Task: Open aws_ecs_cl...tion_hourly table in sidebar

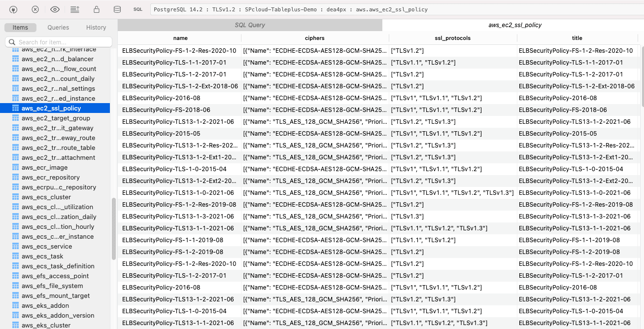Action: [x=58, y=227]
